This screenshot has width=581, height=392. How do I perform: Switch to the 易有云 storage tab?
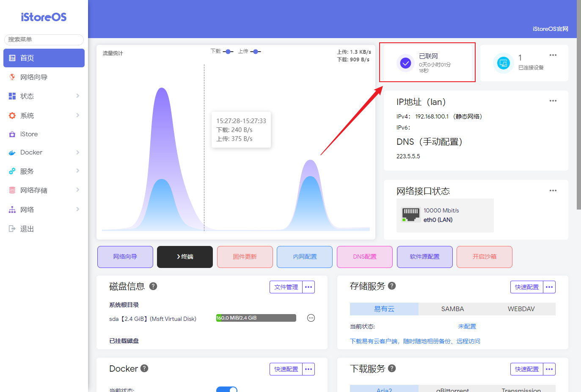pyautogui.click(x=384, y=309)
